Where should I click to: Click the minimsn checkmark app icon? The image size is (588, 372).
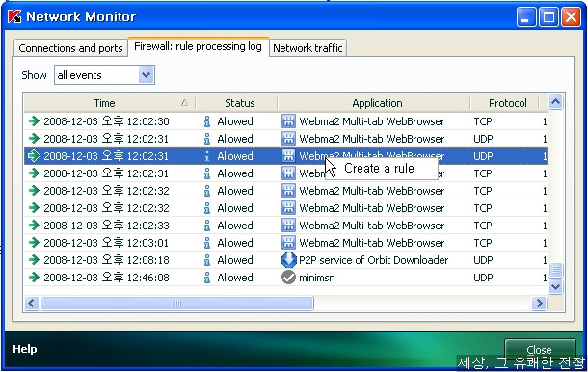point(288,278)
